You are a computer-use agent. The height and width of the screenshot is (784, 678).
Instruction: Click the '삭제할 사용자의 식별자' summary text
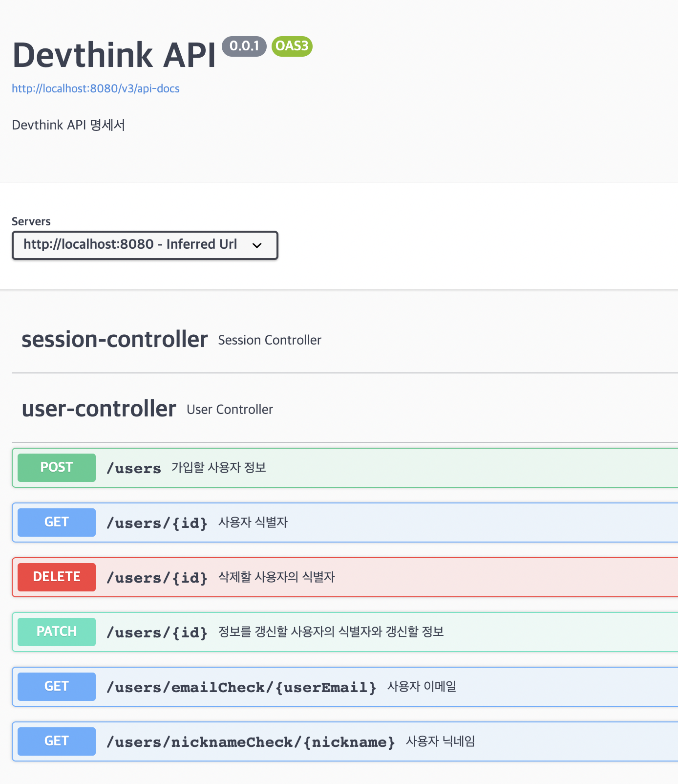click(276, 577)
